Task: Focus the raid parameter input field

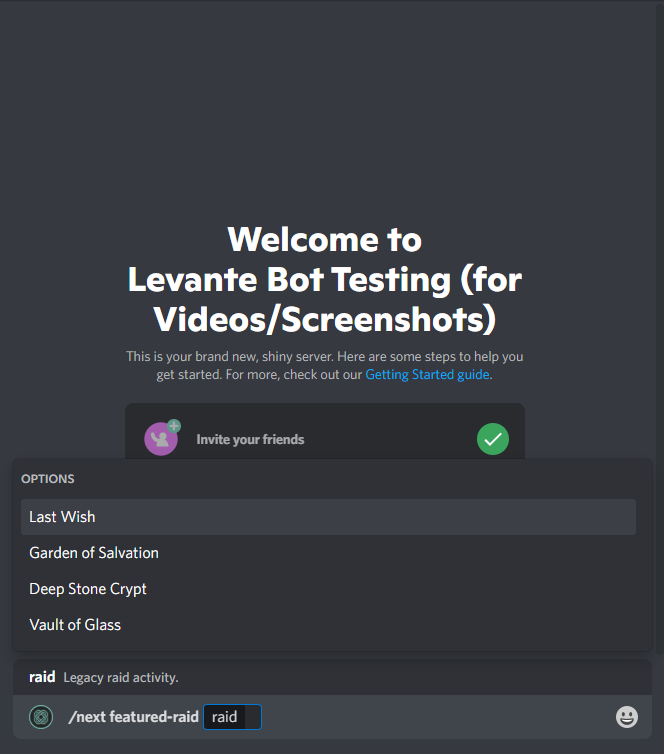Action: pos(232,717)
